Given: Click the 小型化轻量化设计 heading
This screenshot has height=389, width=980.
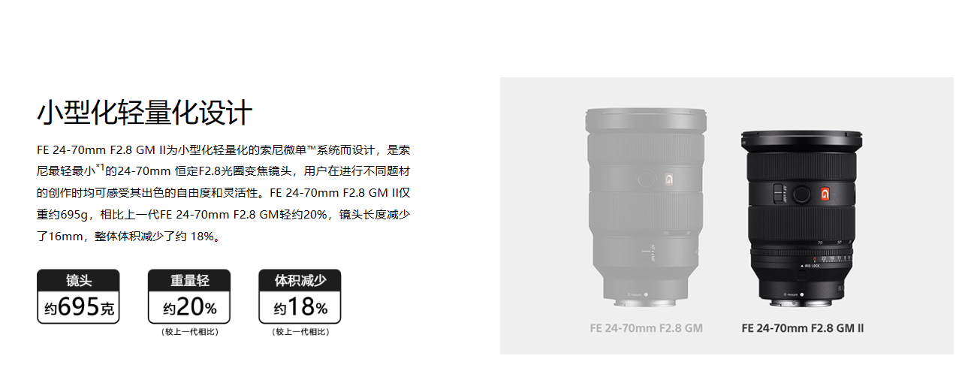Looking at the screenshot, I should click(145, 113).
